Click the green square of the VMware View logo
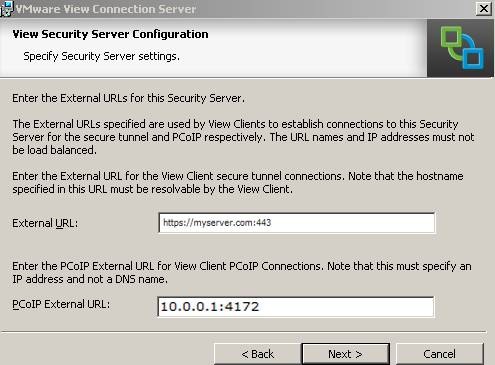Screen dimensions: 495x365 (x=451, y=37)
